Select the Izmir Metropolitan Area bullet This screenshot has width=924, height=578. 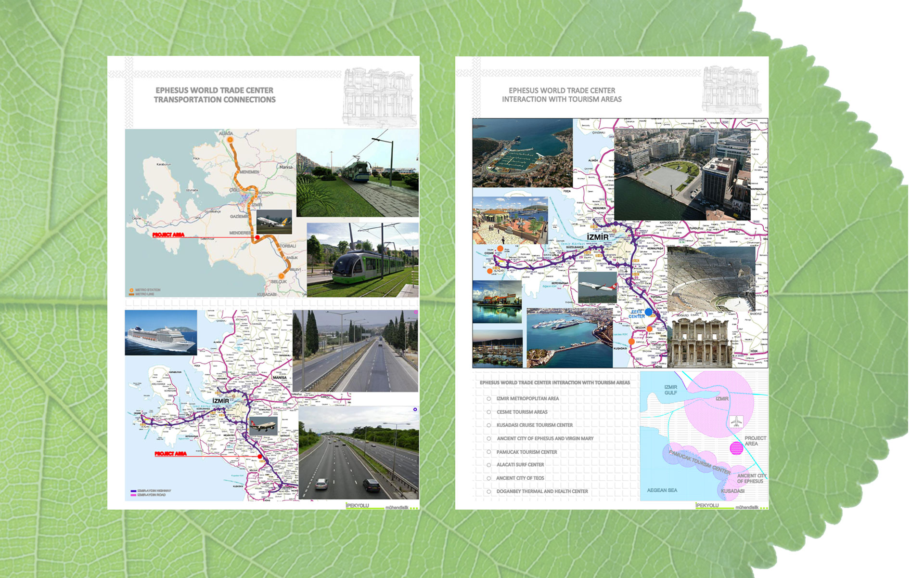click(x=488, y=399)
